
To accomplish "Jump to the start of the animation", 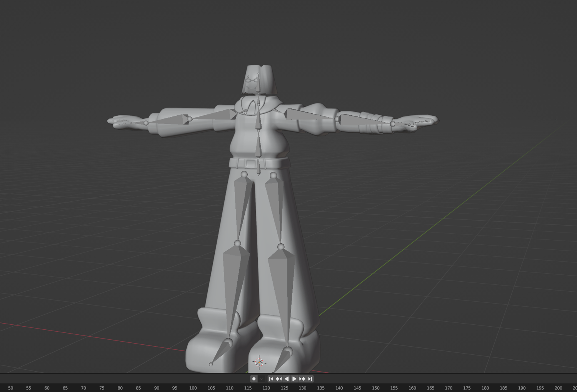I will (x=271, y=379).
